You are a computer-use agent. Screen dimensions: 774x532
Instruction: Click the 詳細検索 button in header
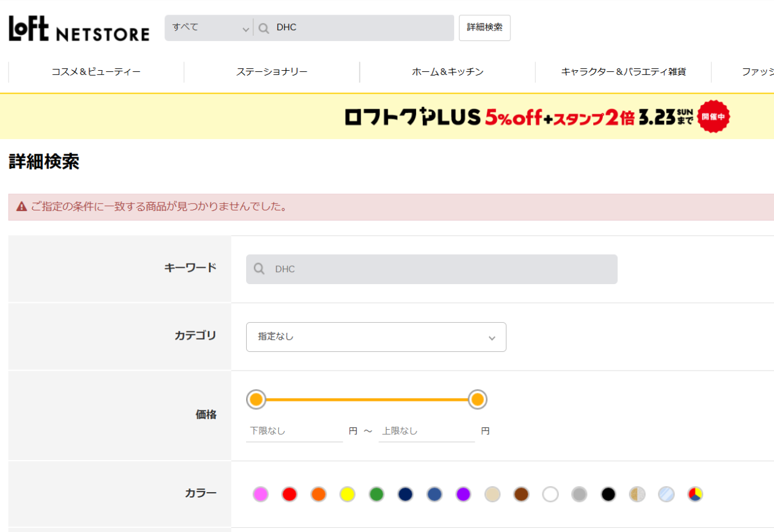tap(484, 28)
